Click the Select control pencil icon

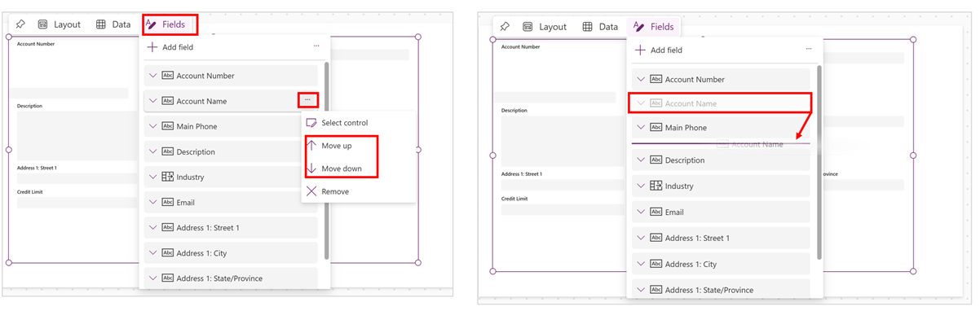pyautogui.click(x=311, y=123)
